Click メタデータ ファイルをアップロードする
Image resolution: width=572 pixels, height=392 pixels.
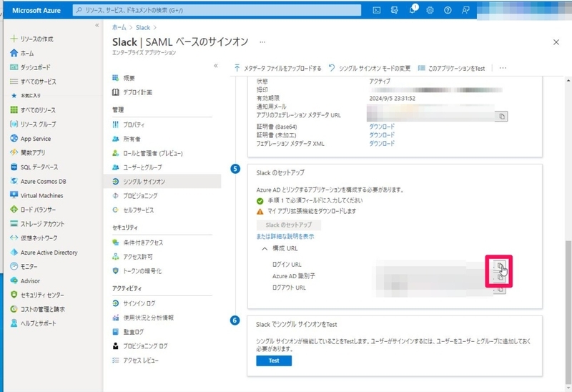(278, 68)
